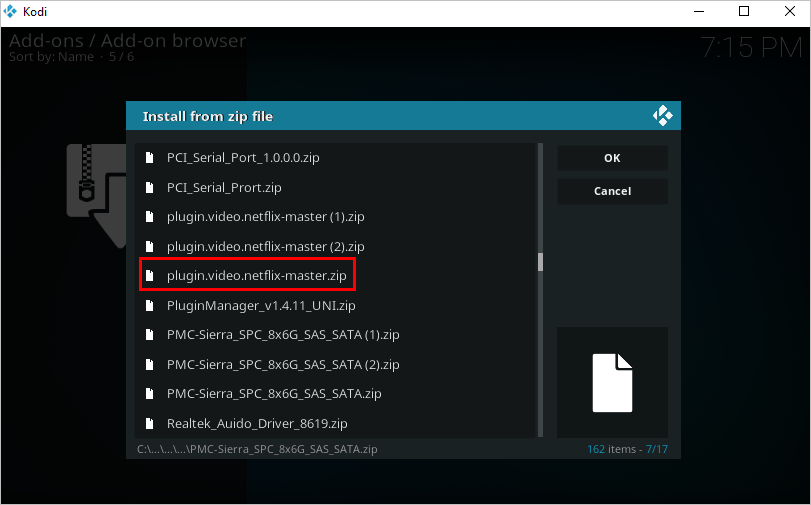The height and width of the screenshot is (505, 811).
Task: Click the file list scrollbar handle
Action: 540,262
